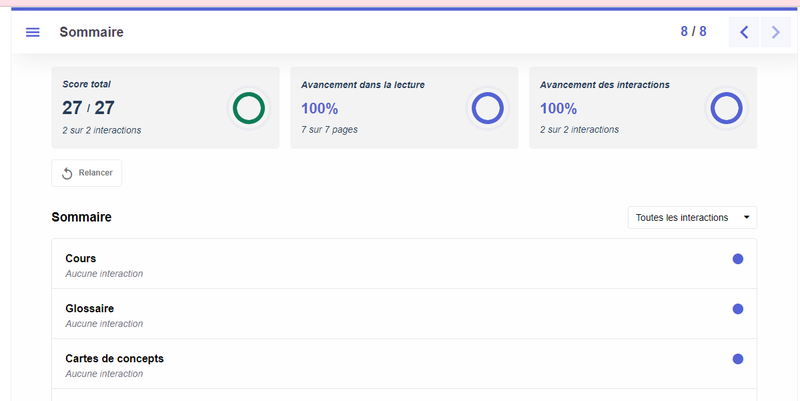The height and width of the screenshot is (401, 800).
Task: Open the Glossaire section
Action: 89,309
